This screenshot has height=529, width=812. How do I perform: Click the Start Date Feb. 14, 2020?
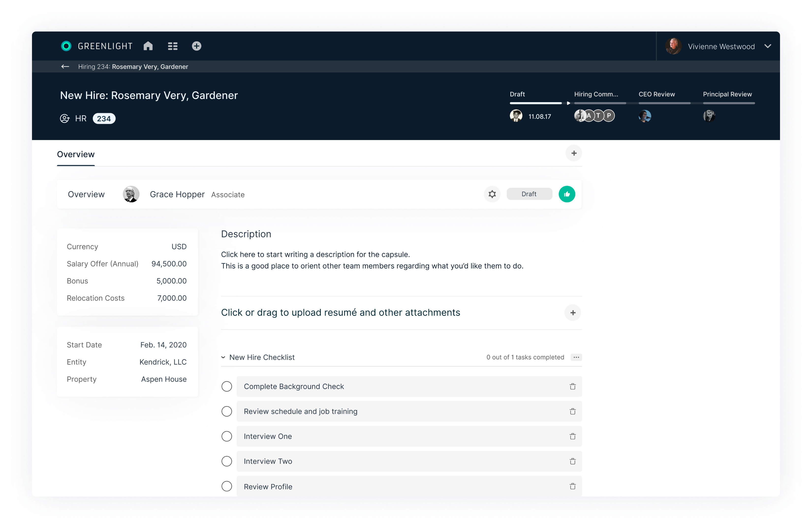tap(163, 345)
